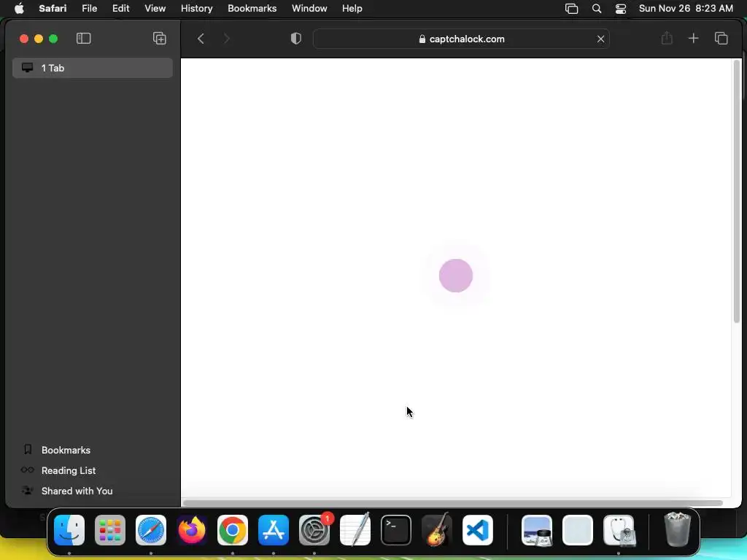Open the View menu

155,9
